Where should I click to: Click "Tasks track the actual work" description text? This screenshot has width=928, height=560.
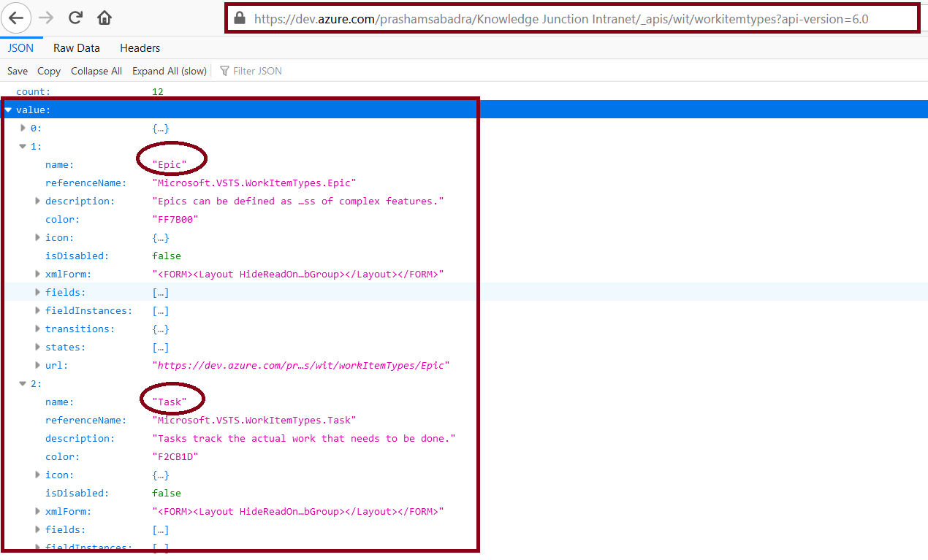[x=304, y=438]
